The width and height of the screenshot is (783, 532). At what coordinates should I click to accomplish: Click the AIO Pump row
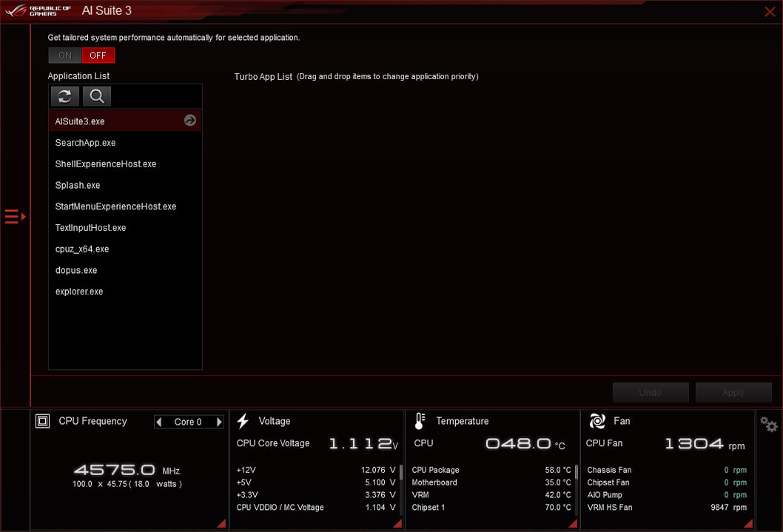667,495
